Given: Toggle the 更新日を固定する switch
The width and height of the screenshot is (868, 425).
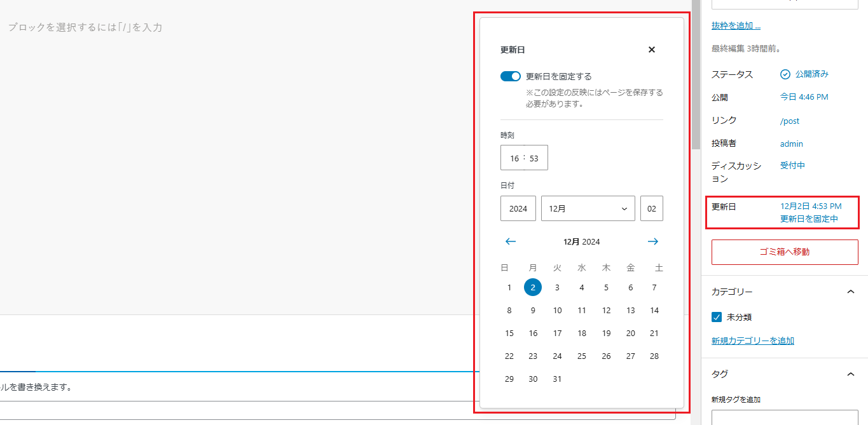Looking at the screenshot, I should tap(511, 76).
